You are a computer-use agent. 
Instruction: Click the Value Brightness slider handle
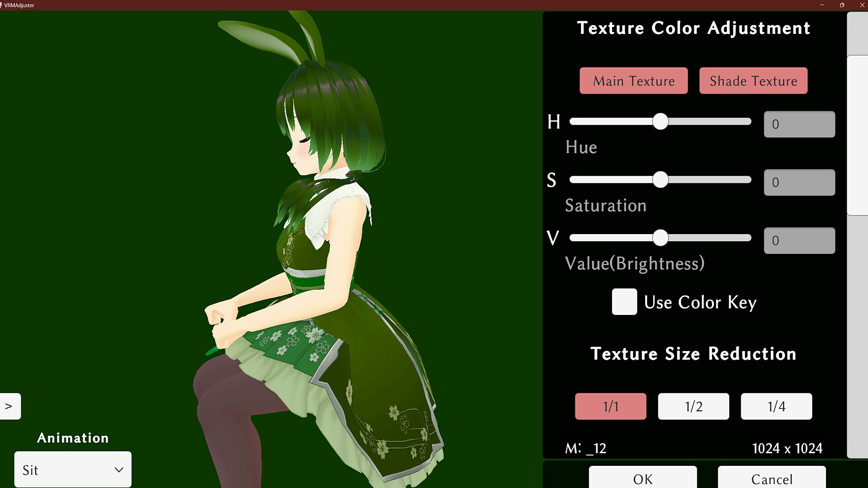coord(660,238)
